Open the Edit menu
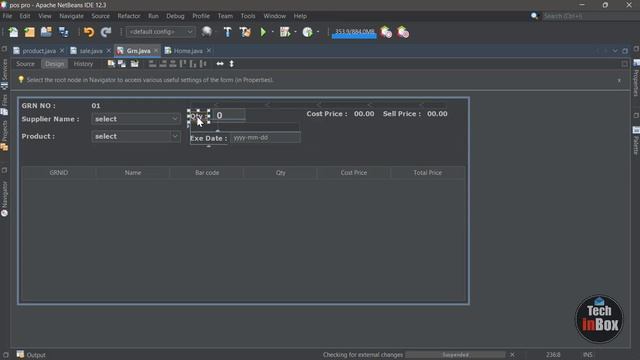The height and width of the screenshot is (360, 640). point(25,16)
